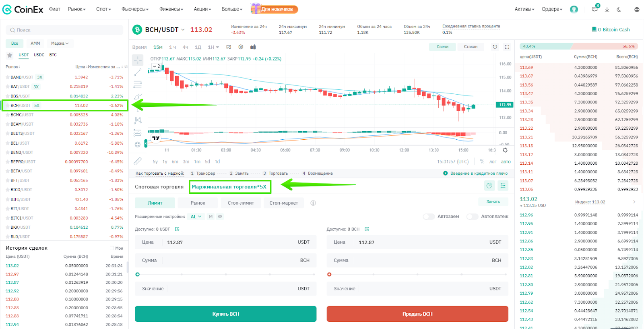Select the forecast measurement tool on chart toolbar

pyautogui.click(x=138, y=132)
